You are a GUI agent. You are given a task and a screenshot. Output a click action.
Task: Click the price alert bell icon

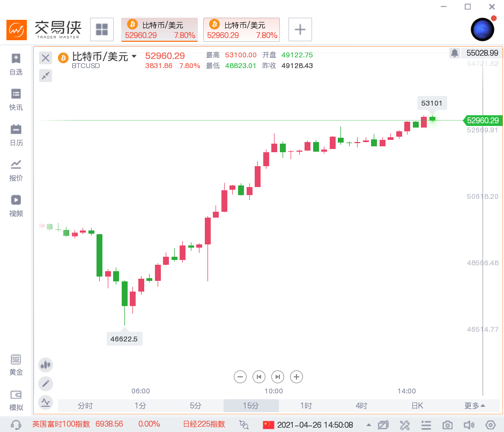(x=455, y=53)
